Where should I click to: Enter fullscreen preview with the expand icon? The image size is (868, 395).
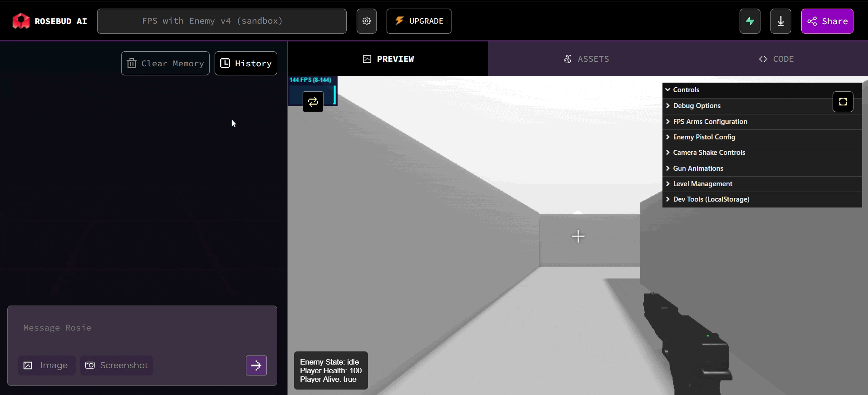[x=843, y=102]
